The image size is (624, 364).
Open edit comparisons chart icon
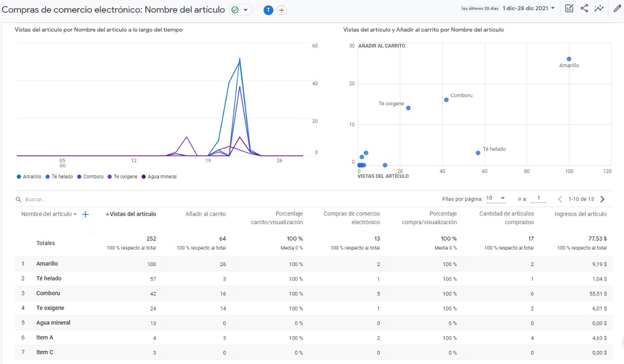[x=569, y=8]
